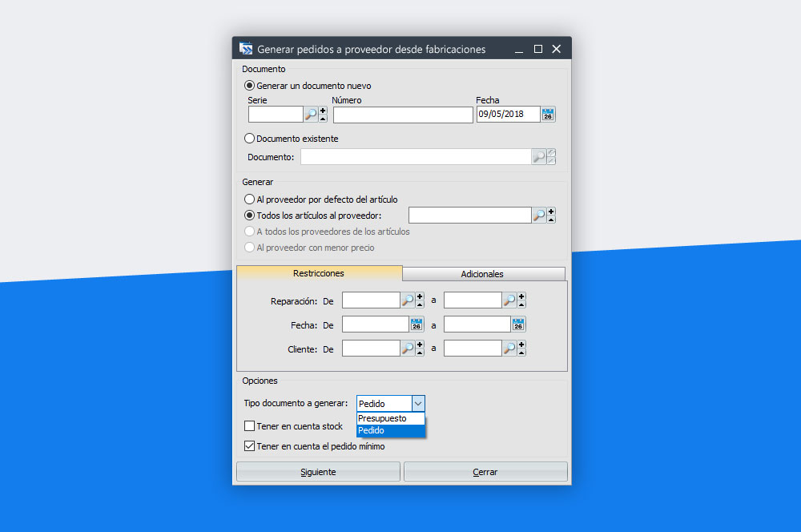Choose 'Al proveedor por defecto del artículo'
This screenshot has height=532, width=801.
pos(250,199)
